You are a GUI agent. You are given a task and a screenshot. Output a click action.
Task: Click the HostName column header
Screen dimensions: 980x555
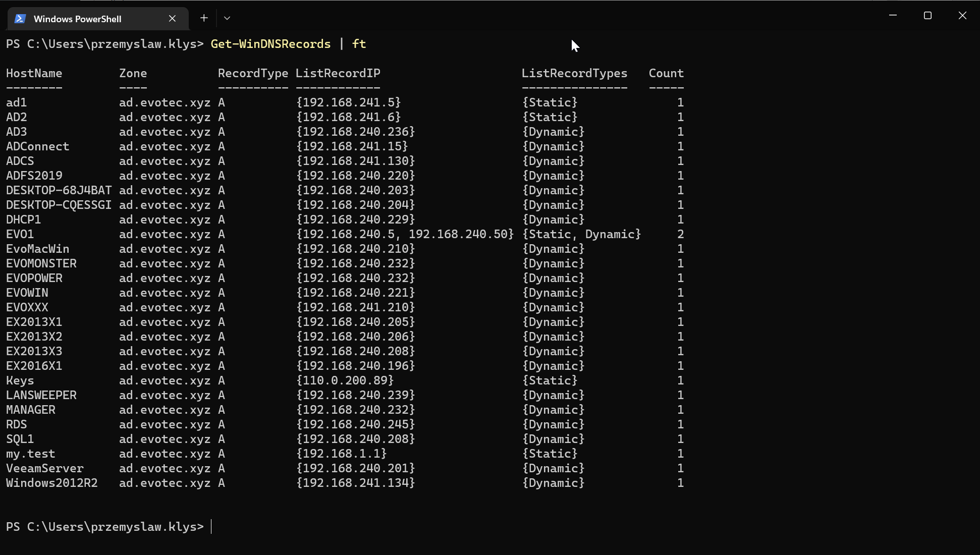tap(34, 73)
